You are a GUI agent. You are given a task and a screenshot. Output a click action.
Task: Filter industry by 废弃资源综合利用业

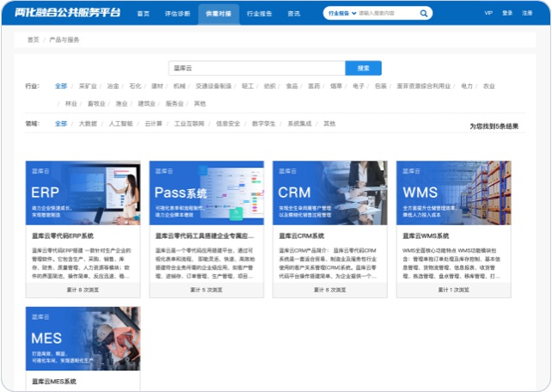pos(424,86)
